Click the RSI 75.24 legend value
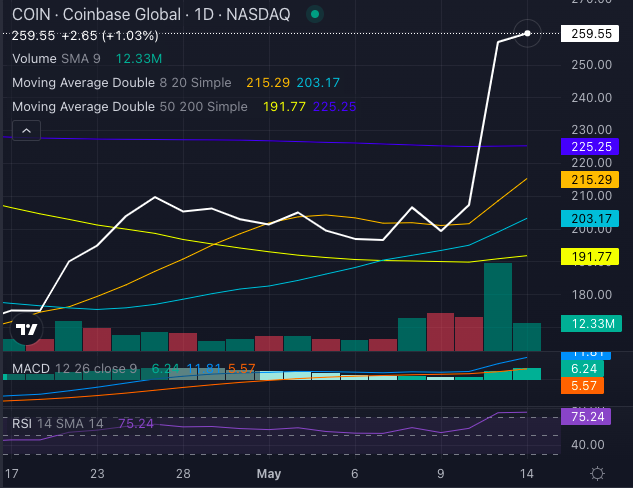Viewport: 633px width, 488px height. point(136,424)
